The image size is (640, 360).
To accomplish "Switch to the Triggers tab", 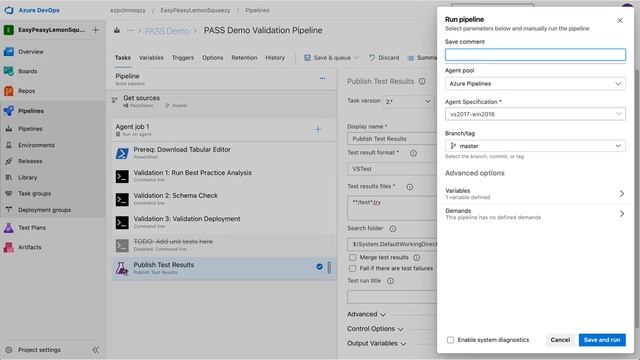I will 183,58.
